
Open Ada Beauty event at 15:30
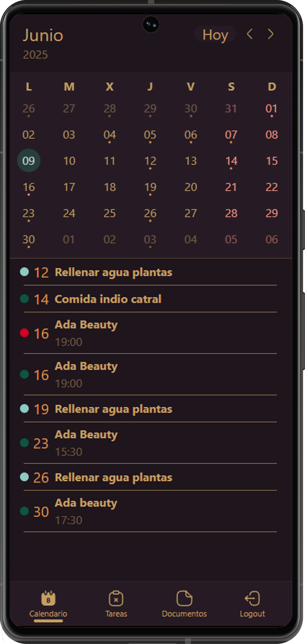coord(86,442)
